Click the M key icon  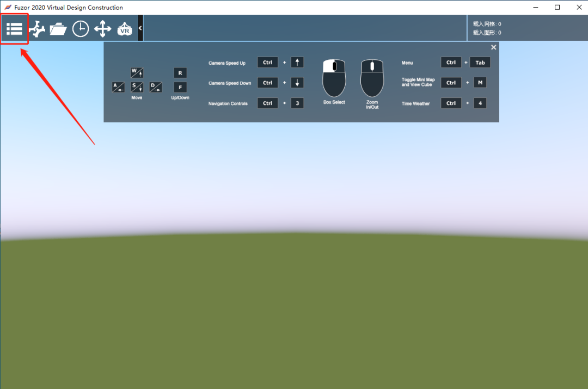pyautogui.click(x=480, y=83)
